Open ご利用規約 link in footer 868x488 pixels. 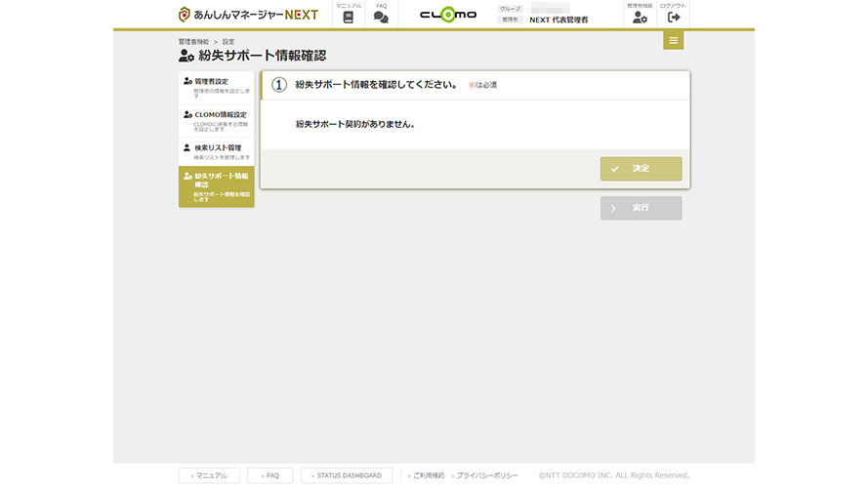426,475
